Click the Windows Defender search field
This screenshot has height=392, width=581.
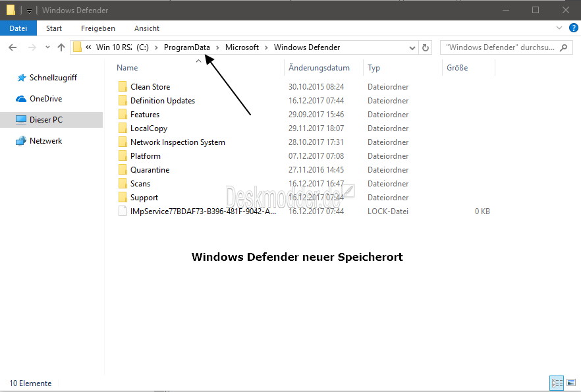coord(501,47)
